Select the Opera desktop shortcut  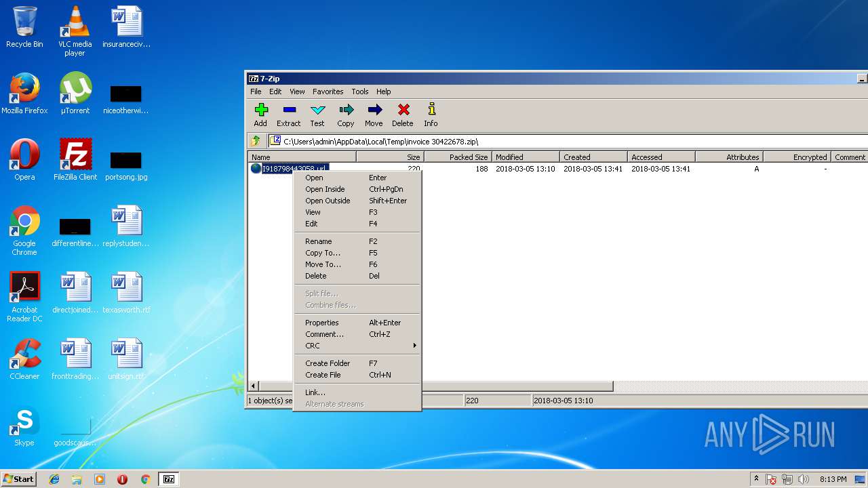click(x=24, y=160)
